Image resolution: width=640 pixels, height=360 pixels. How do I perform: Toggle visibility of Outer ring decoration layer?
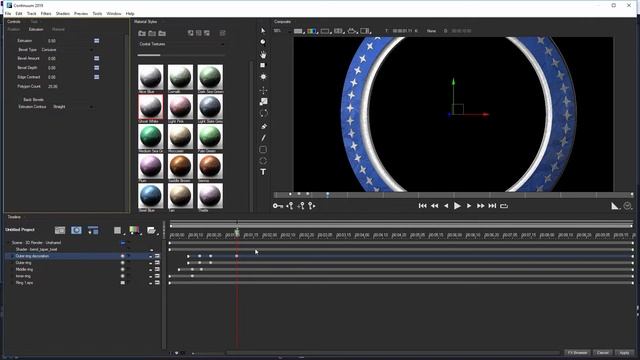click(122, 256)
